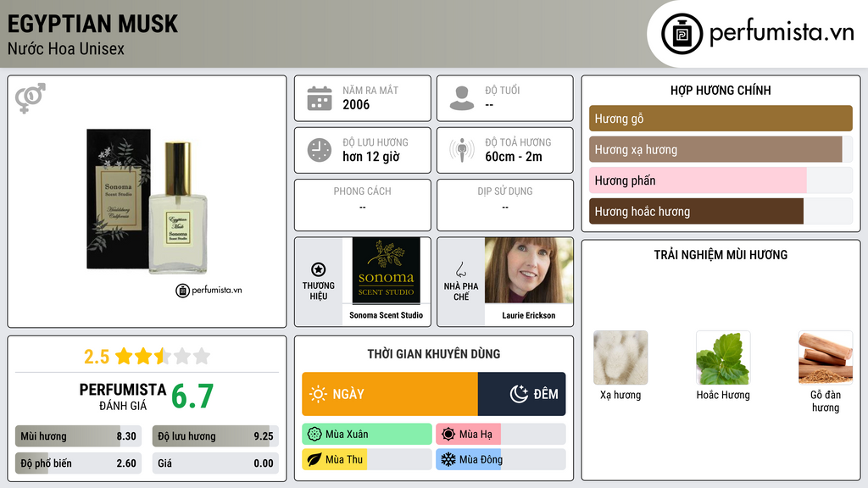Viewport: 868px width, 488px height.
Task: Click the Laurie Erickson name label
Action: click(x=529, y=315)
